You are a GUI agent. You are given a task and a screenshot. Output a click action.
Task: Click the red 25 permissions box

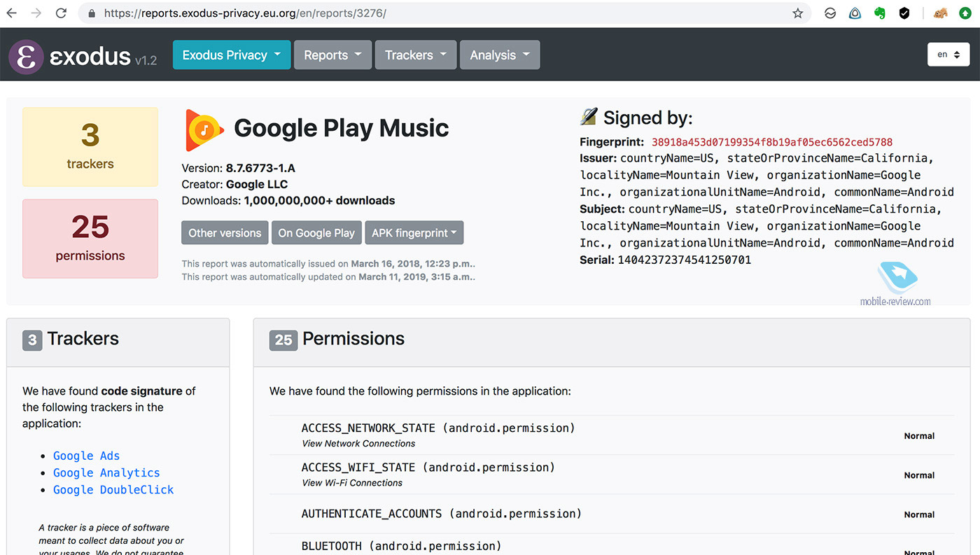pyautogui.click(x=90, y=239)
